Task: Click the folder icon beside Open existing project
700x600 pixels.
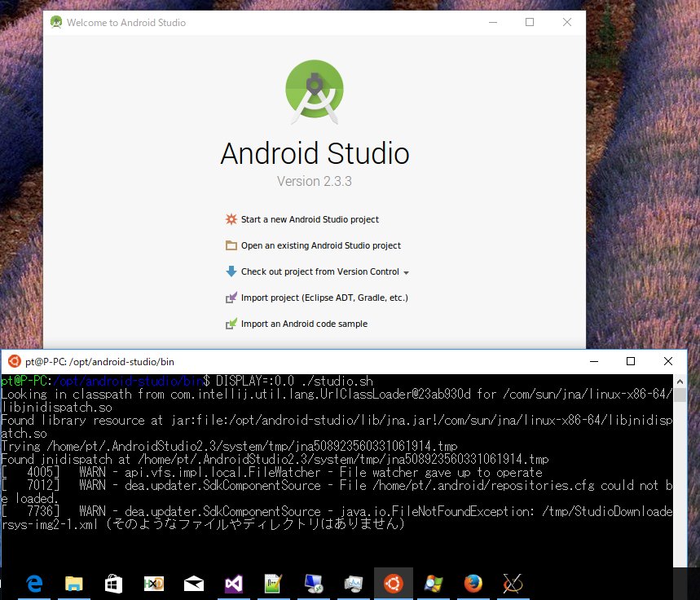Action: [x=231, y=245]
